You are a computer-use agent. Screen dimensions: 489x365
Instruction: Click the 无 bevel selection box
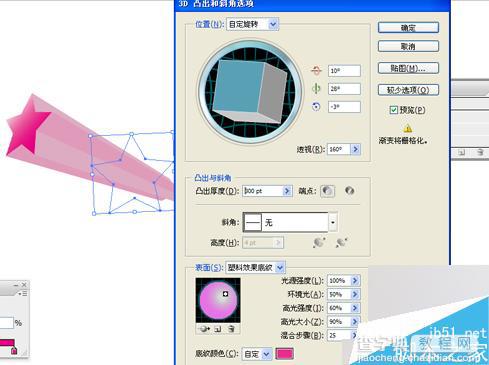(286, 222)
